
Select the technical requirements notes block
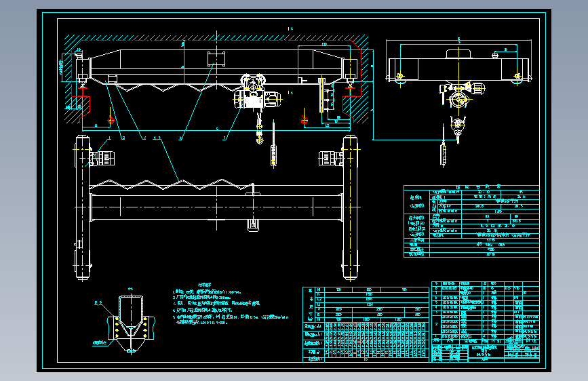[231, 304]
